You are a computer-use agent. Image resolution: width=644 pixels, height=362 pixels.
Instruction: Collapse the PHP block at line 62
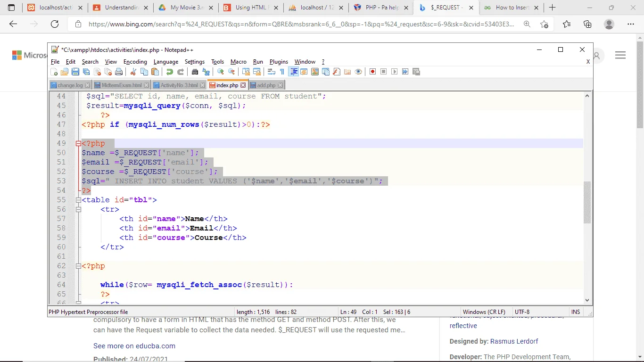78,266
